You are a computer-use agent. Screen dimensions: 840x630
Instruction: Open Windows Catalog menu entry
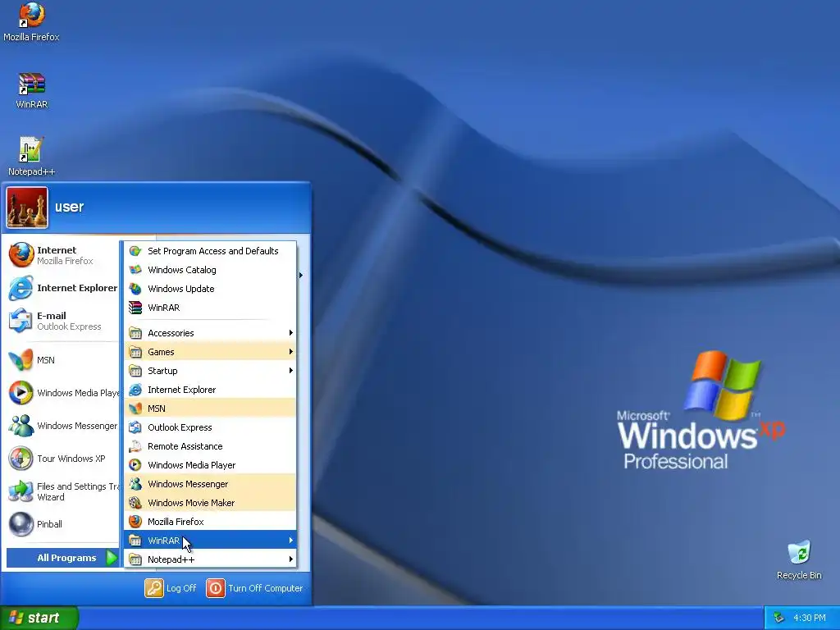[x=210, y=269]
